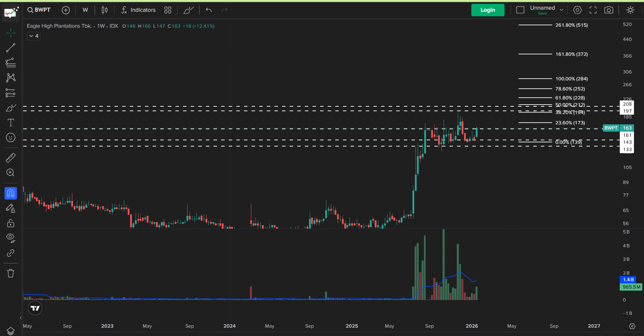Click the 23.60% (173) Fibonacci level
Screen dimensions: 644x336
click(570, 123)
